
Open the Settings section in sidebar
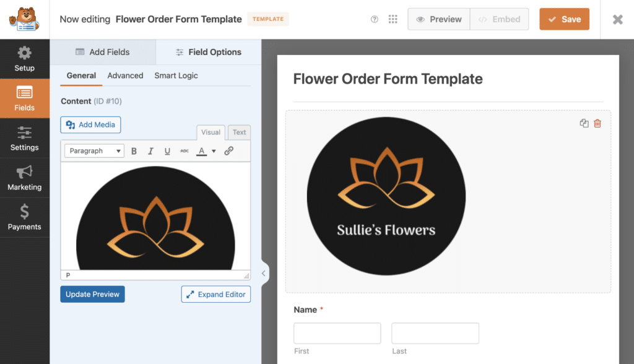click(25, 139)
